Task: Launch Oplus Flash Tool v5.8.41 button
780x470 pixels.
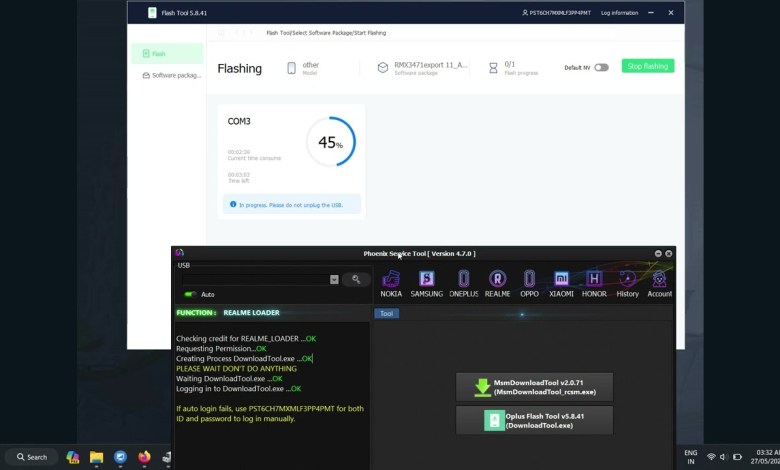Action: click(x=534, y=420)
